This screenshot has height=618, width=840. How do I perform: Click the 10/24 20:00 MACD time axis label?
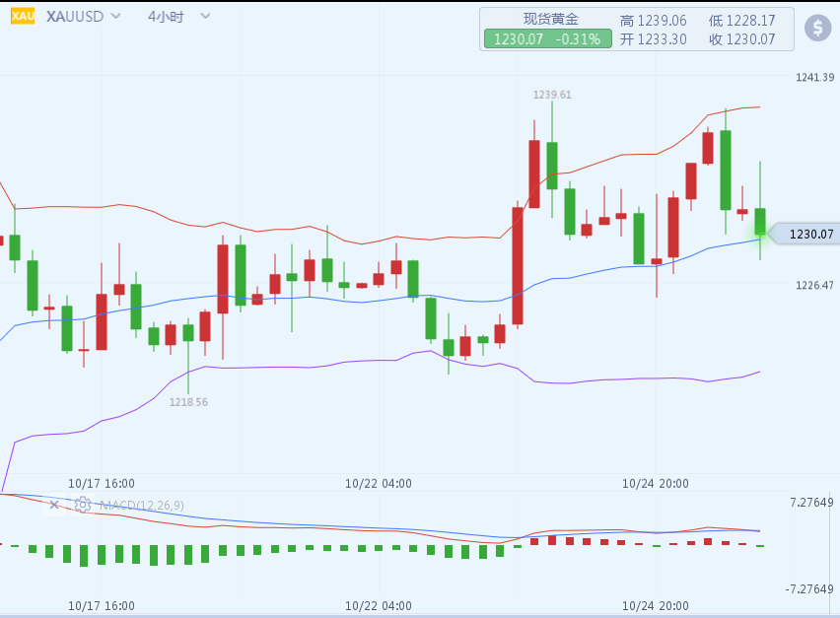click(x=655, y=605)
